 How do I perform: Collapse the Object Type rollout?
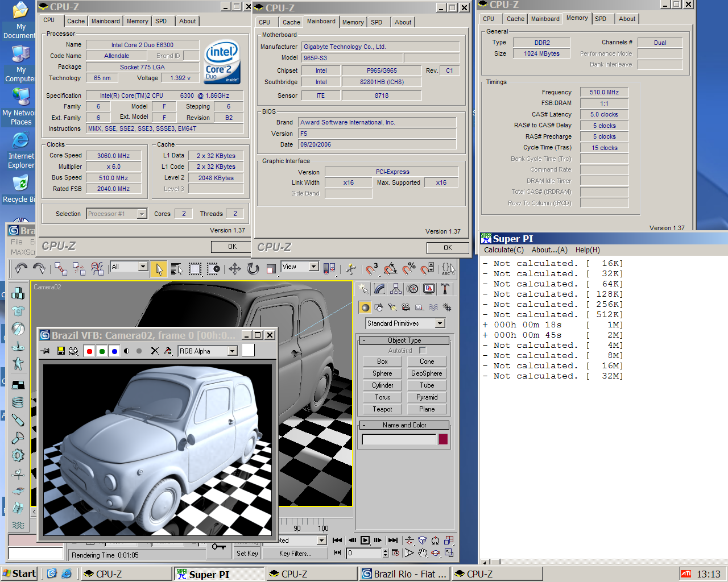point(404,340)
